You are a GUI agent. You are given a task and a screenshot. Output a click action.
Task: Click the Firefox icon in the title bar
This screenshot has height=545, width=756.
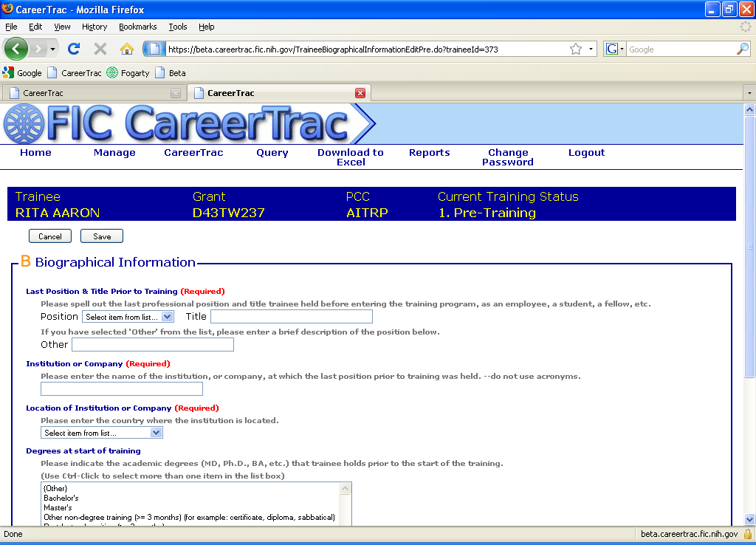(7, 9)
